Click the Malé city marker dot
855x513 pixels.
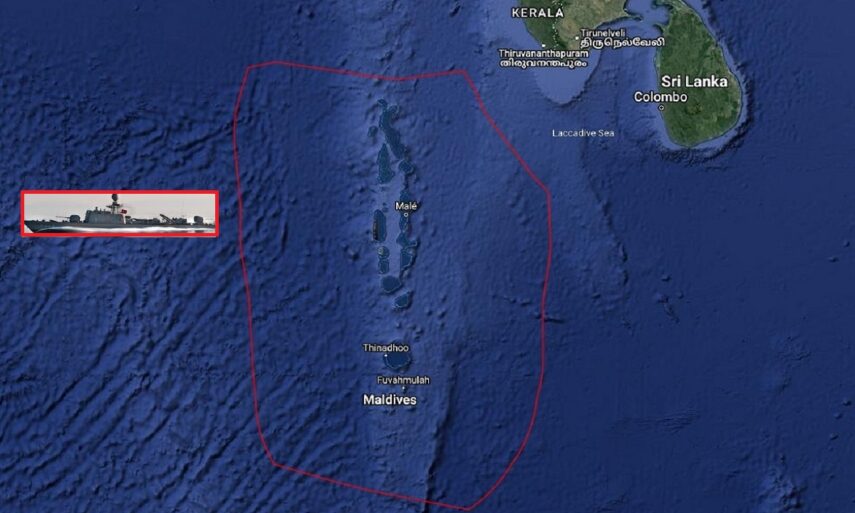coord(406,215)
